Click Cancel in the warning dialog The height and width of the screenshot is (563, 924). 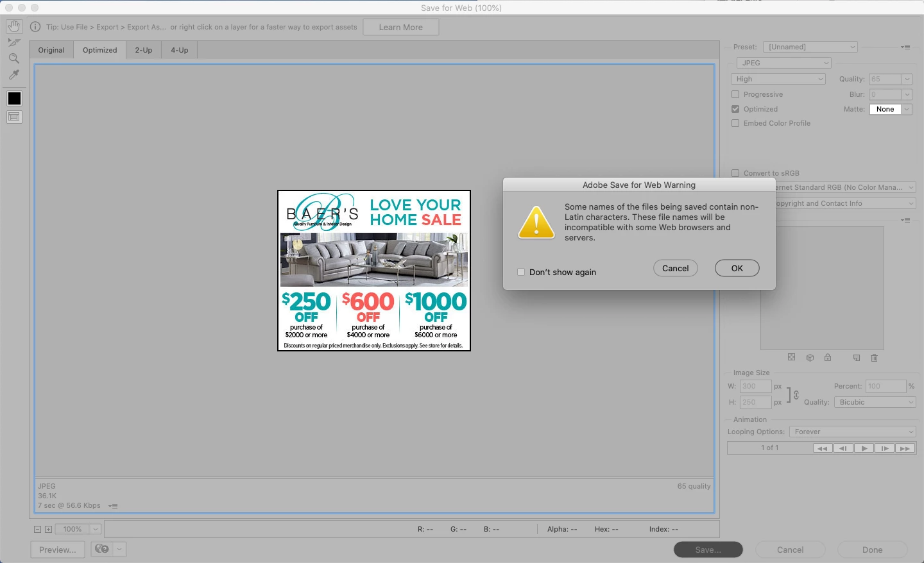(676, 268)
